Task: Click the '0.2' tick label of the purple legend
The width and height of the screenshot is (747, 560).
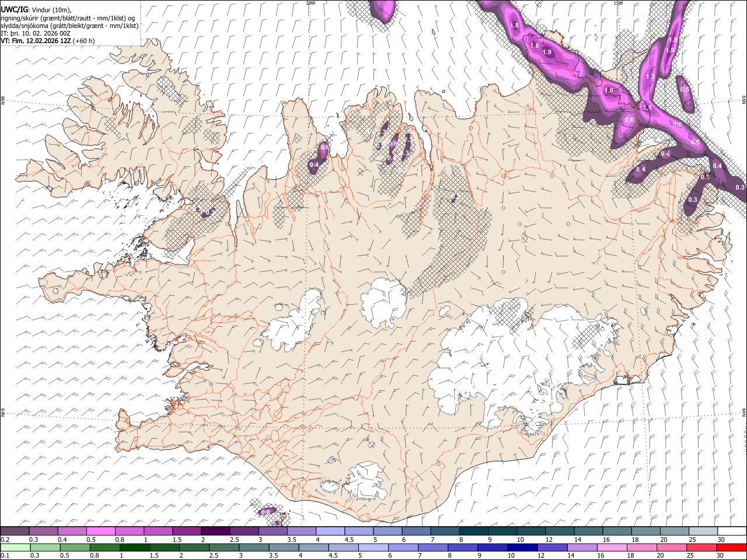Action: click(x=5, y=540)
